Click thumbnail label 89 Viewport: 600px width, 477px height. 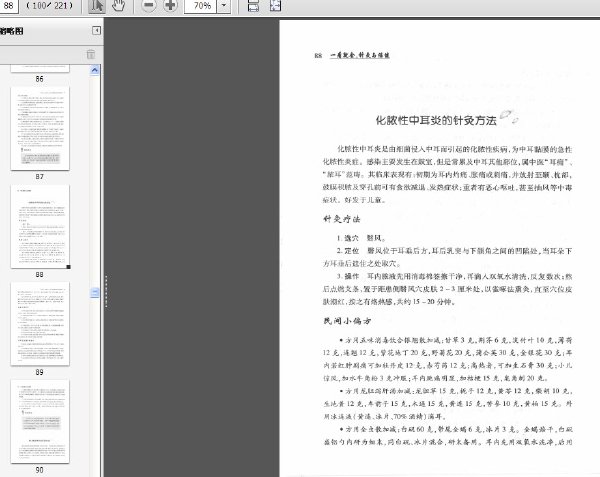(x=39, y=372)
